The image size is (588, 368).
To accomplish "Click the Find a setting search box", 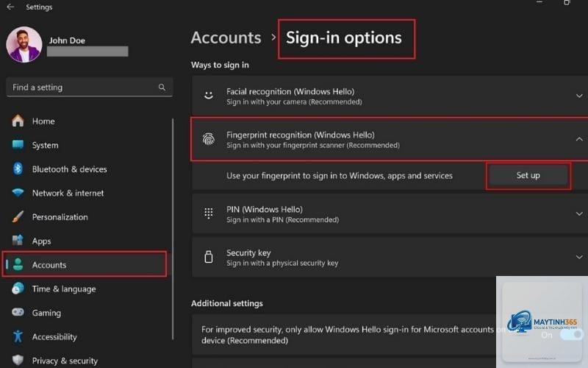I will click(x=89, y=88).
